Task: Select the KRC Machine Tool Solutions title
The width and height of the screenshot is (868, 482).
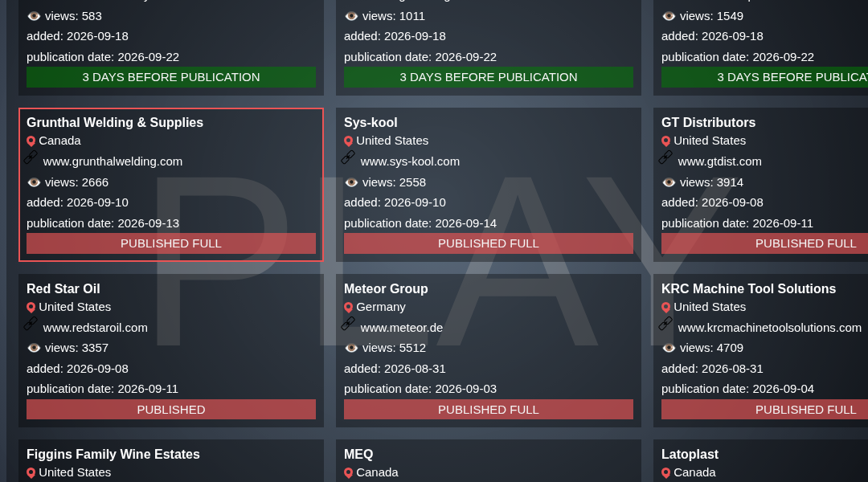Action: [748, 289]
